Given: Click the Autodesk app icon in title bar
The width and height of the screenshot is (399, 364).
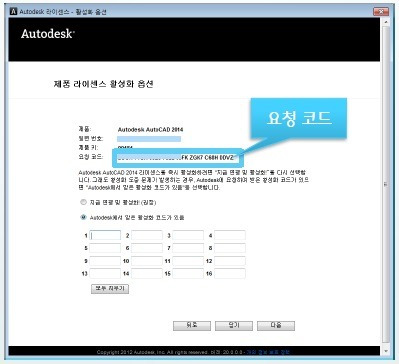Looking at the screenshot, I should pos(14,12).
